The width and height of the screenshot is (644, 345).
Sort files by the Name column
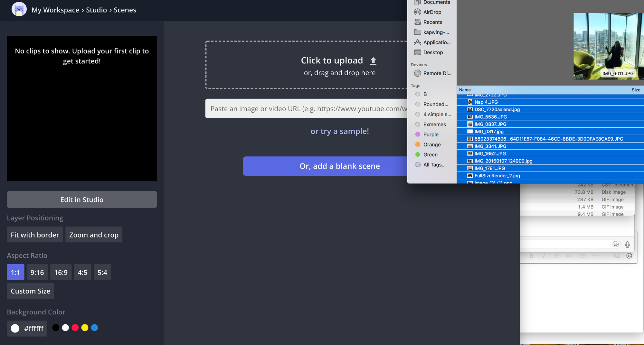(x=542, y=90)
